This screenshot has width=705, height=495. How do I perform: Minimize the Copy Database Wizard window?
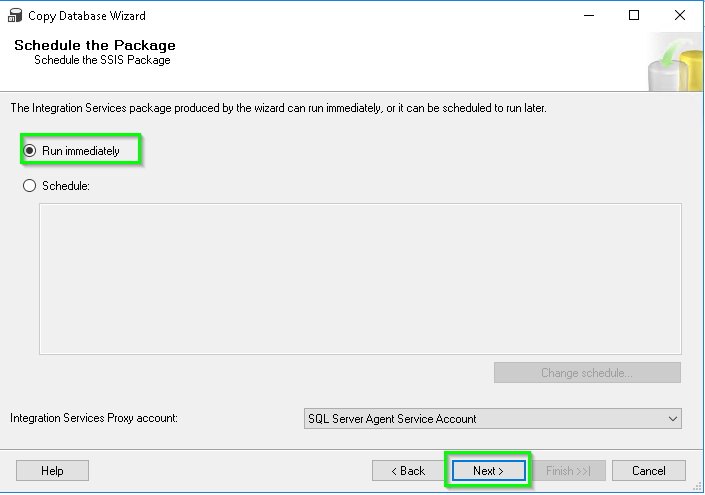[x=589, y=16]
